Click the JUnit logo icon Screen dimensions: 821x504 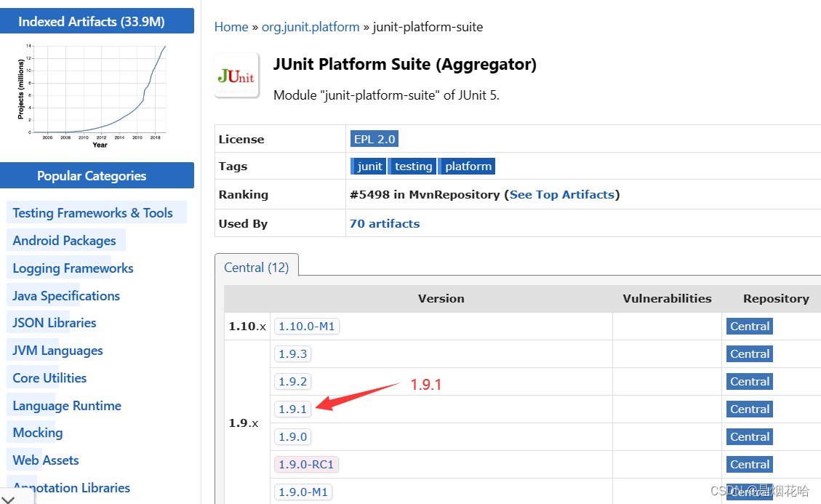[x=236, y=76]
